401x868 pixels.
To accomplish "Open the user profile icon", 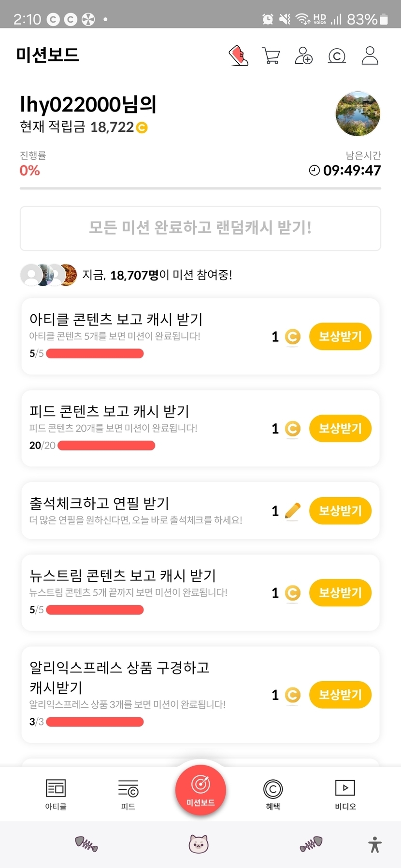I will pyautogui.click(x=370, y=56).
